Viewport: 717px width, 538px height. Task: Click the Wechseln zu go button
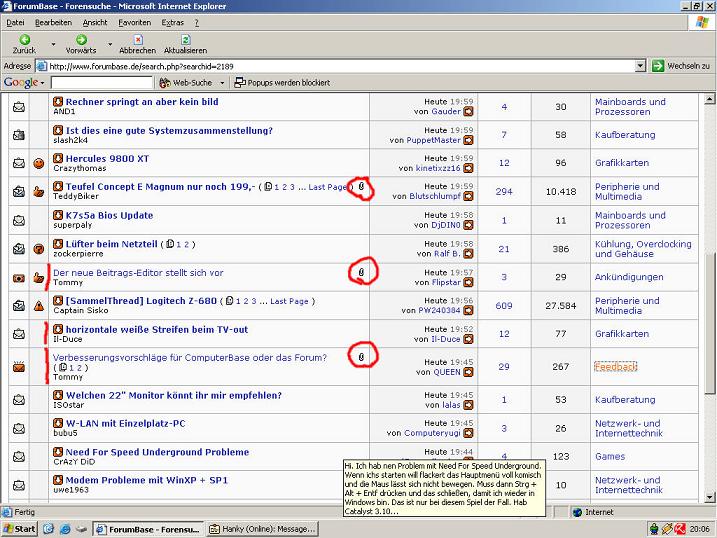(681, 66)
